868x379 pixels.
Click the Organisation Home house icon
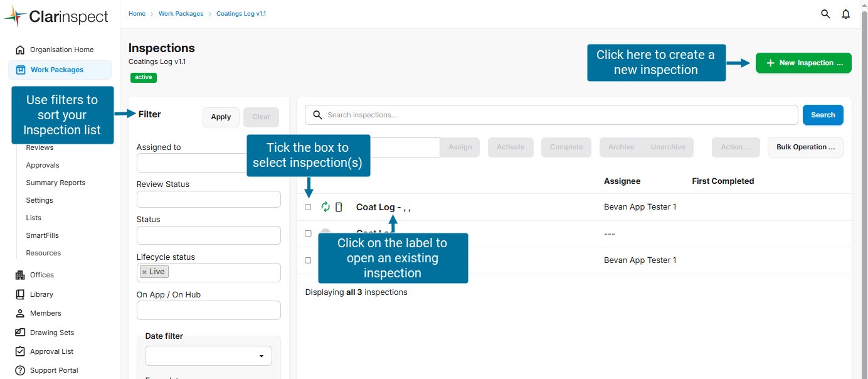[20, 50]
